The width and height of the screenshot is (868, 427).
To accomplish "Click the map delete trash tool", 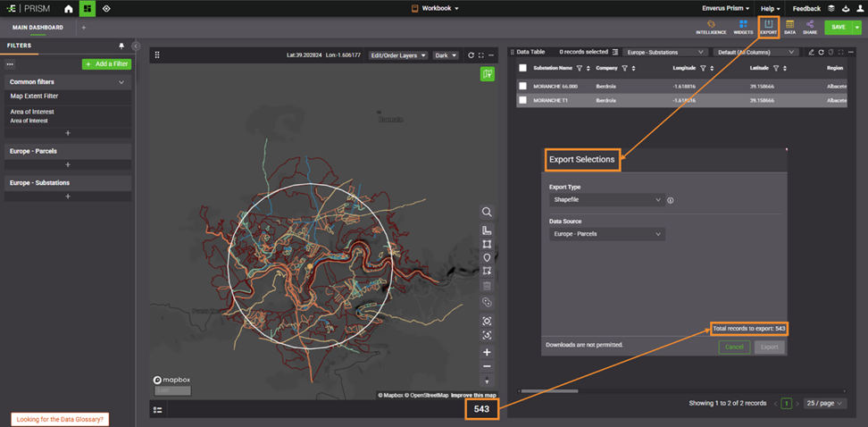I will pos(487,286).
